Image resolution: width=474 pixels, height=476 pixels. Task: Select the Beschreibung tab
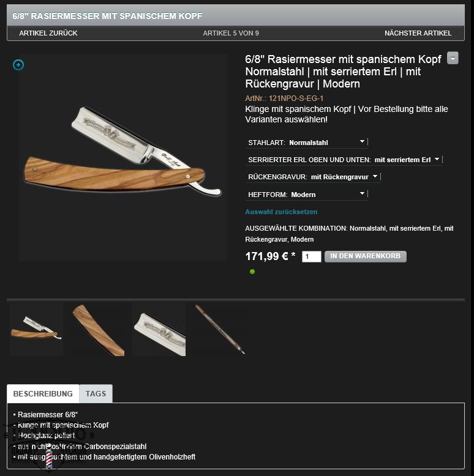coord(43,394)
